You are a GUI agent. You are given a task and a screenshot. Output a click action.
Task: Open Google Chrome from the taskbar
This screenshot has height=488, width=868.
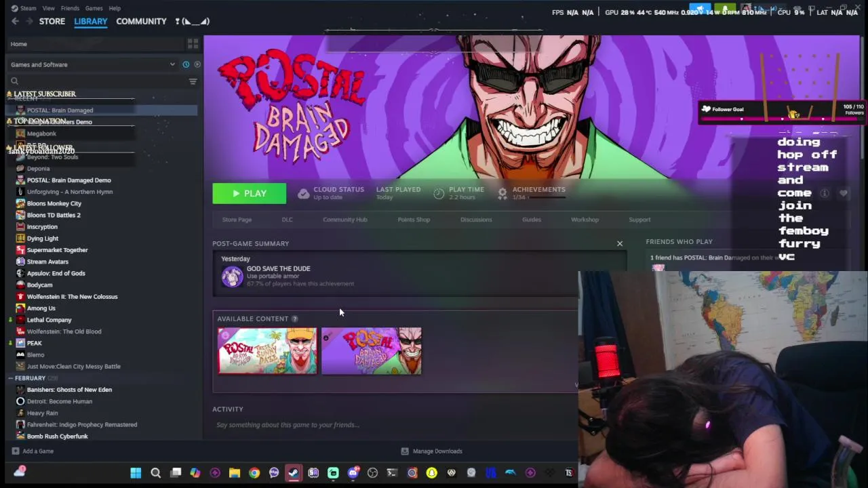click(254, 473)
